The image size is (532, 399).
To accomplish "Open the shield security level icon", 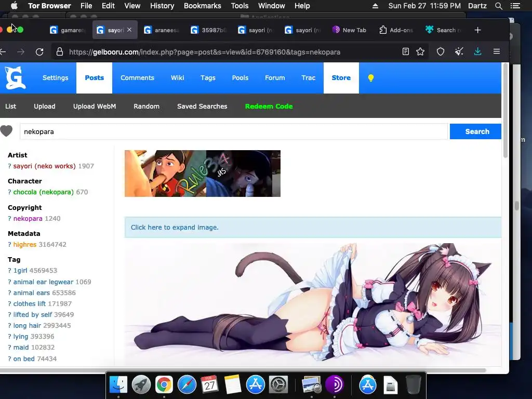I will (441, 51).
